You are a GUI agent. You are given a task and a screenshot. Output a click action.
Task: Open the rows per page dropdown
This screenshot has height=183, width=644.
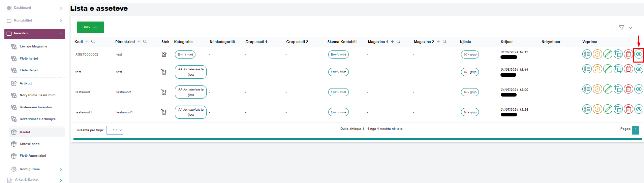click(x=115, y=130)
